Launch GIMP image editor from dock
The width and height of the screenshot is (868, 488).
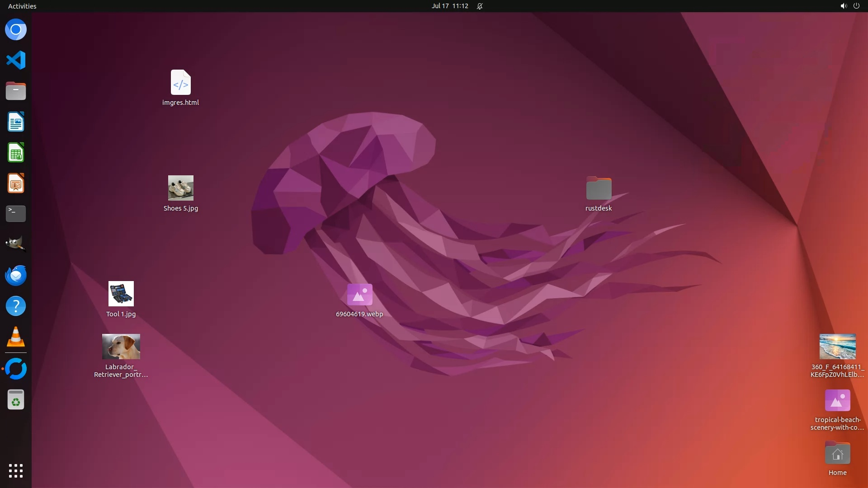pos(16,244)
